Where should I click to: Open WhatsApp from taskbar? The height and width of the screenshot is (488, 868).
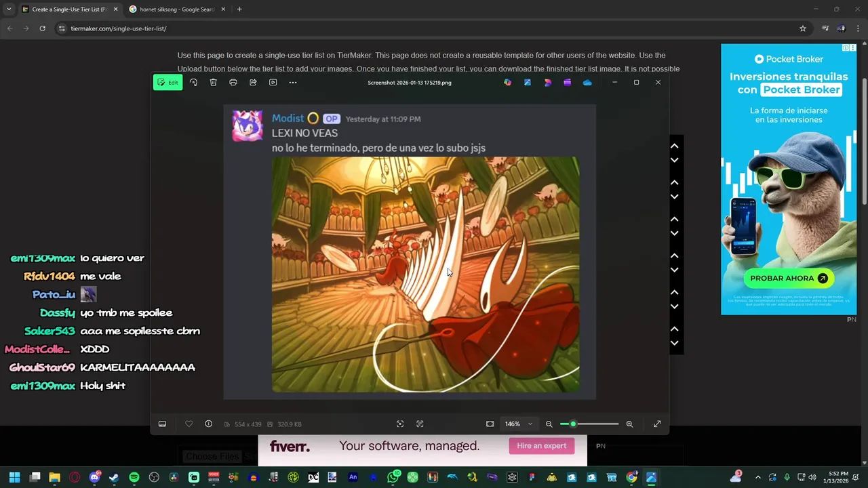[393, 478]
